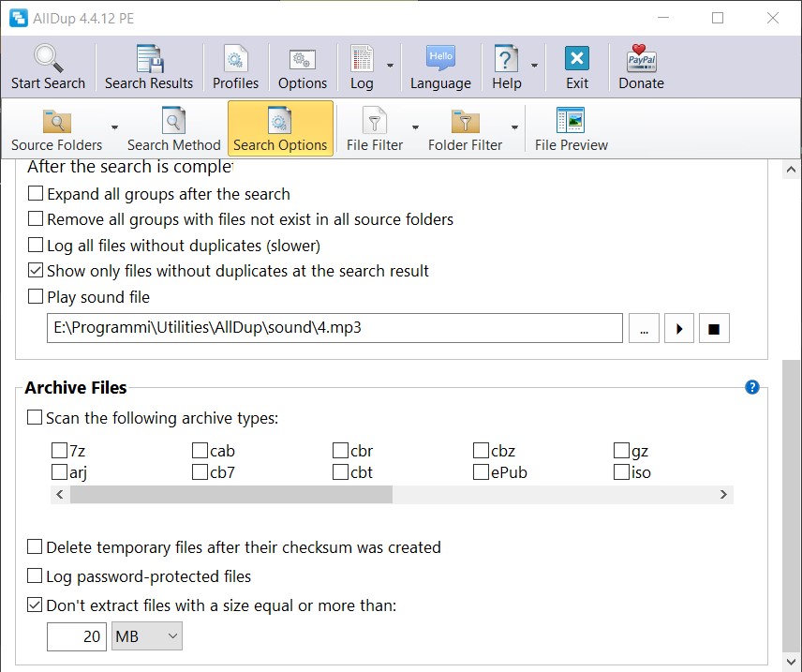
Task: Tick the cb7 archive type checkbox
Action: [x=200, y=471]
